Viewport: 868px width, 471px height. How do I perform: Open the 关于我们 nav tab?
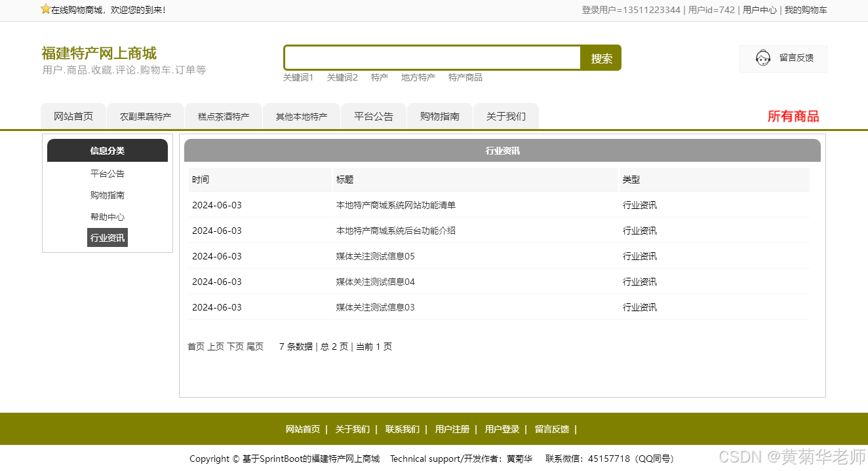[x=506, y=116]
